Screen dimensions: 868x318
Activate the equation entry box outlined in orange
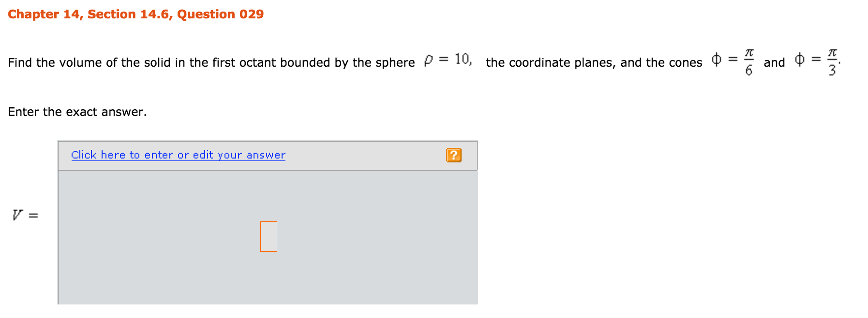[x=268, y=236]
